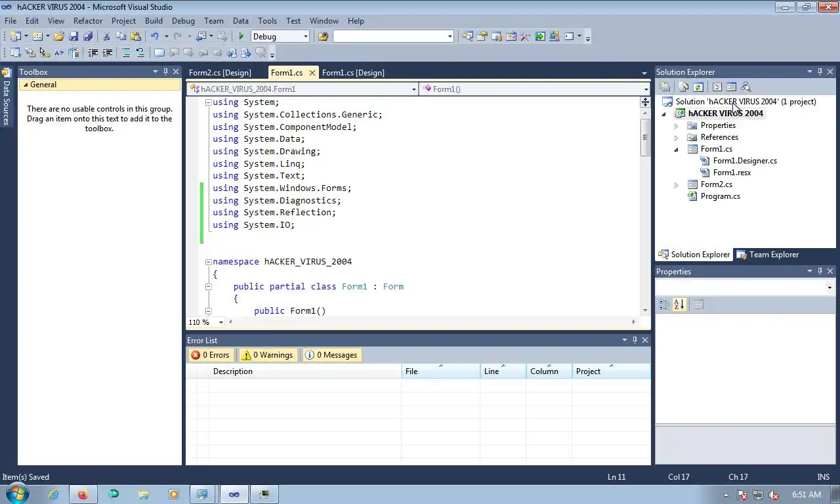Open the Solution Explorer toolbar icon
Screen dimensions: 840x504
(x=468, y=36)
